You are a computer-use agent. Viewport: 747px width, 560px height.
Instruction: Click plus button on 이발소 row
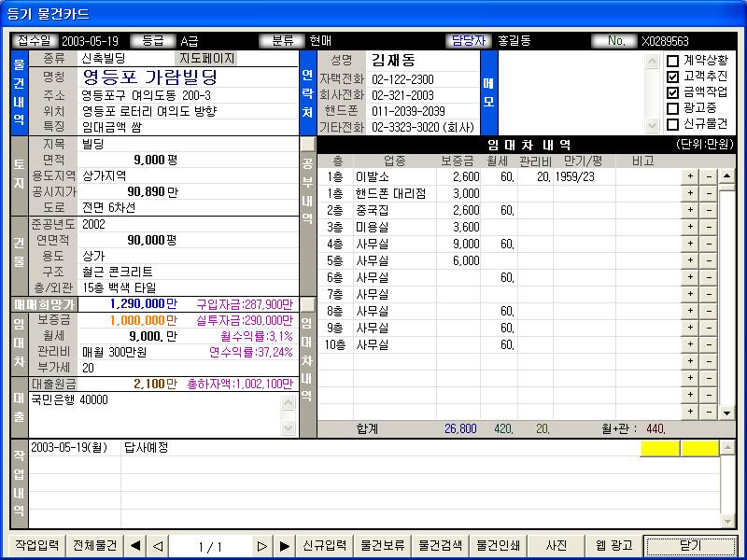pos(690,176)
